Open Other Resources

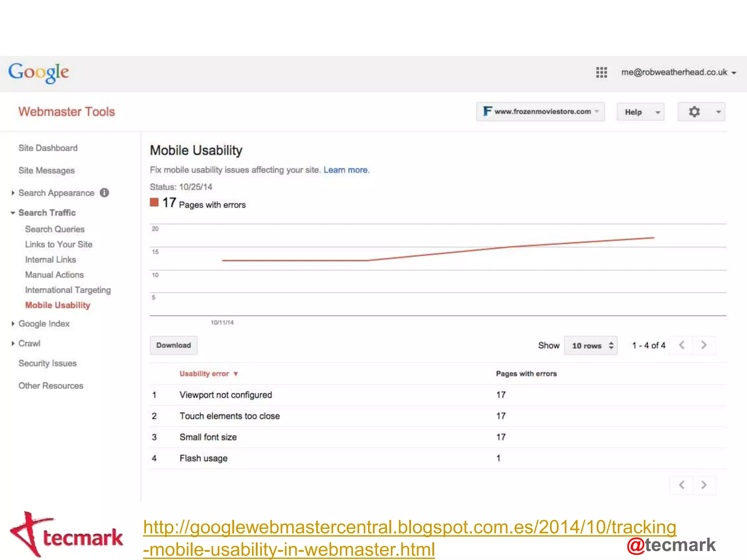click(x=51, y=386)
